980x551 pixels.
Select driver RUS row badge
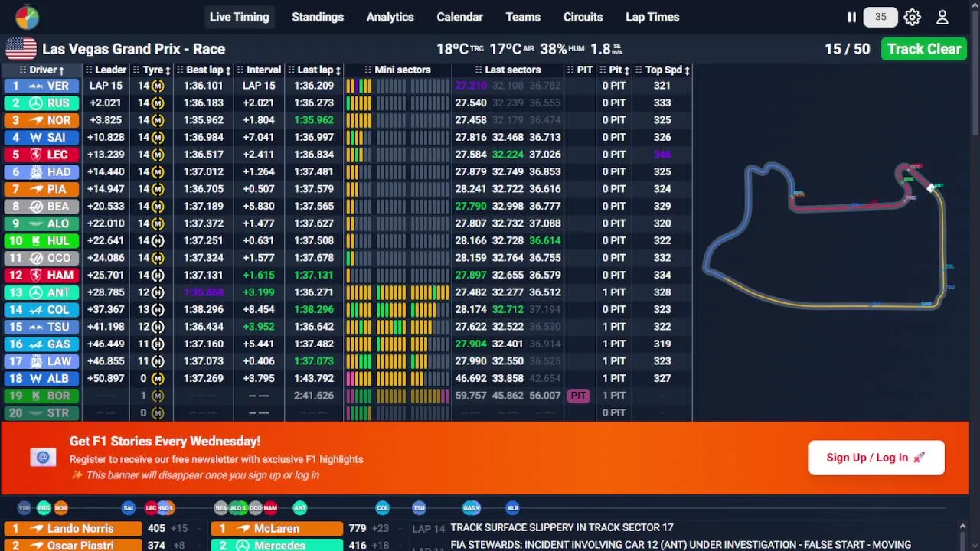(41, 103)
